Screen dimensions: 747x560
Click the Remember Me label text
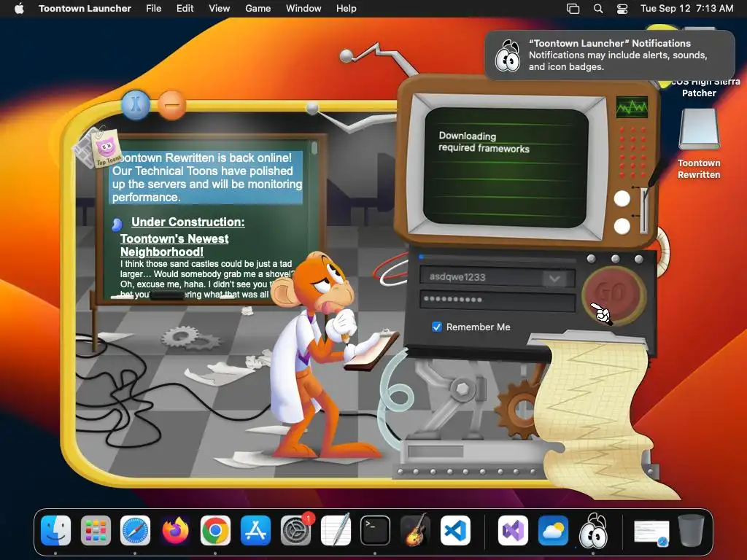click(x=478, y=327)
